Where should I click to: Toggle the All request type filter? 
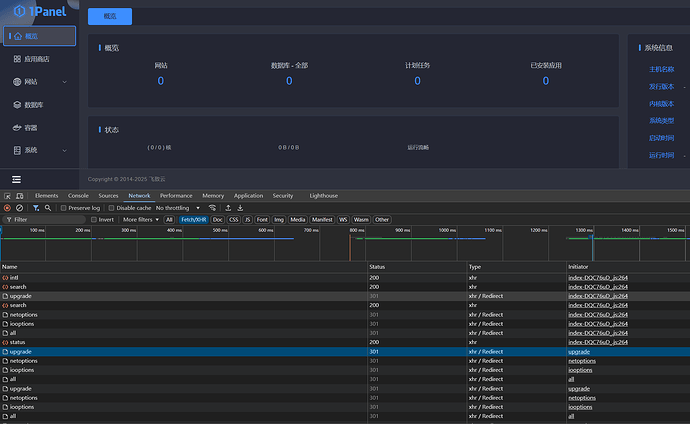coord(169,219)
